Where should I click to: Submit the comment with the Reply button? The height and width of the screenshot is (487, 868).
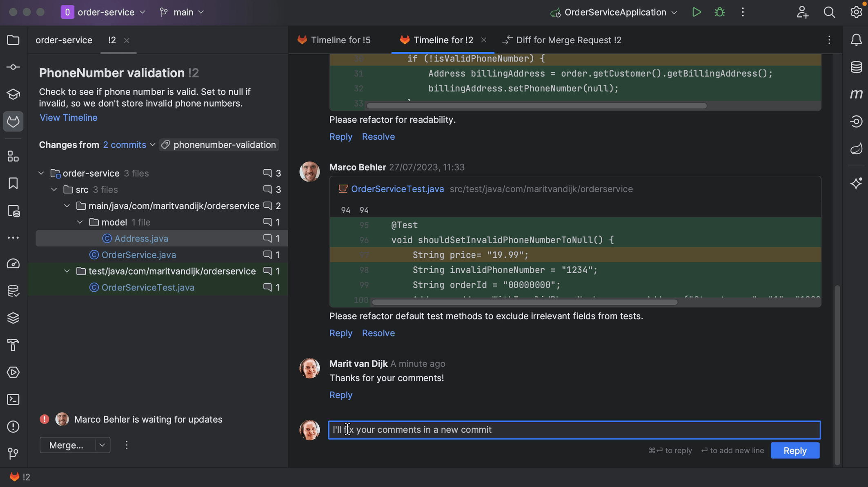point(795,450)
